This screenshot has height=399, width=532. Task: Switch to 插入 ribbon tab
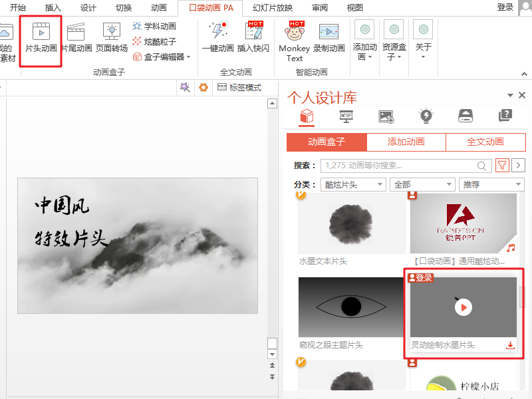pyautogui.click(x=53, y=7)
